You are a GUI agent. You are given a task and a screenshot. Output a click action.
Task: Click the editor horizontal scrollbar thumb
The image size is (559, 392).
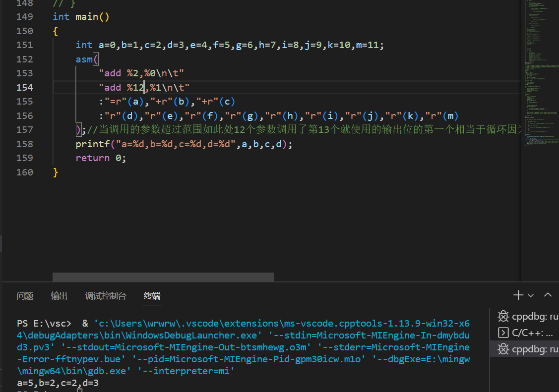(163, 277)
